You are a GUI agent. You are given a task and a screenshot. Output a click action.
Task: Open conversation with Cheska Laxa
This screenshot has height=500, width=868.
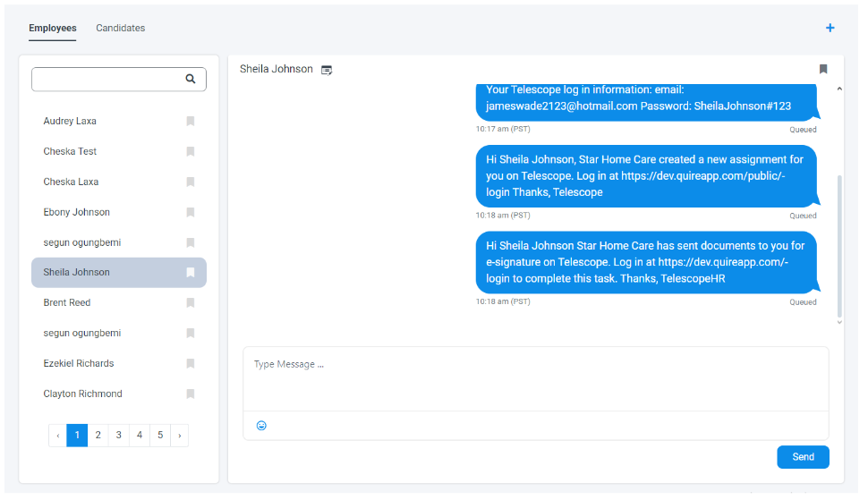(72, 182)
